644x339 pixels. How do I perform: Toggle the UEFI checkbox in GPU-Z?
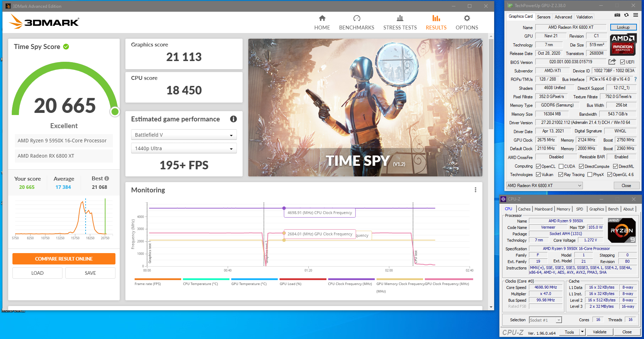pyautogui.click(x=622, y=62)
